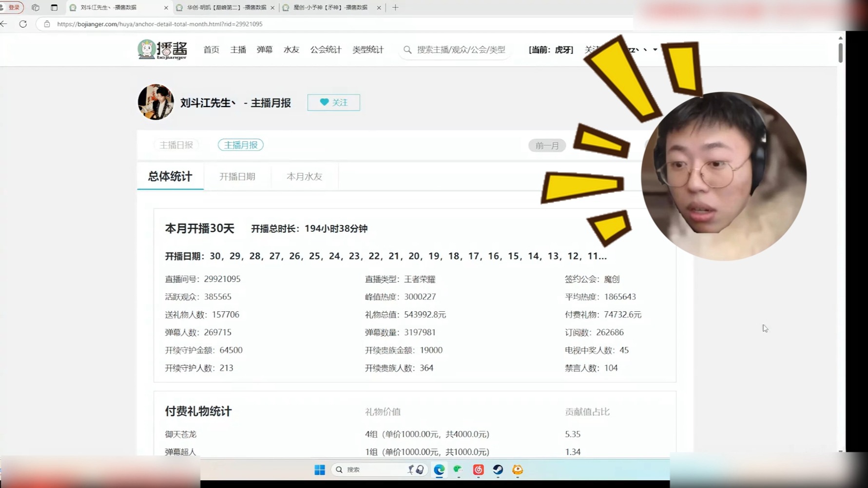This screenshot has height=488, width=868.
Task: Open WeChat from the taskbar
Action: point(458,469)
